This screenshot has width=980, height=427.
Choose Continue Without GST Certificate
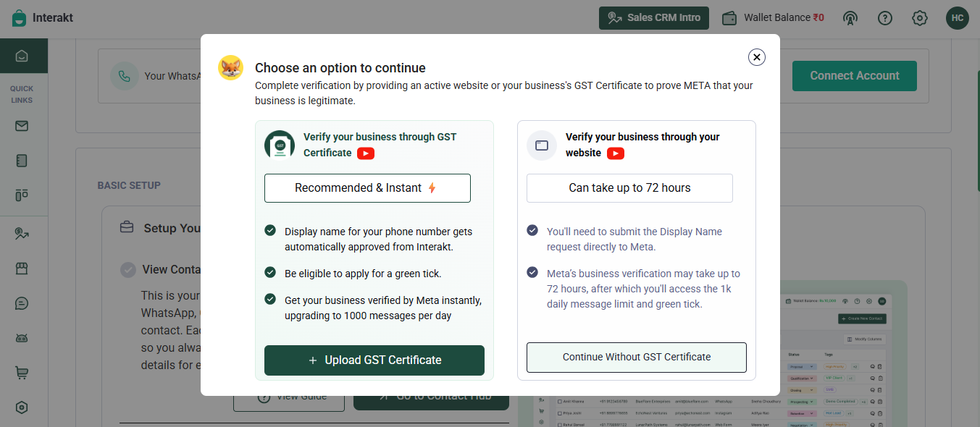(x=636, y=357)
